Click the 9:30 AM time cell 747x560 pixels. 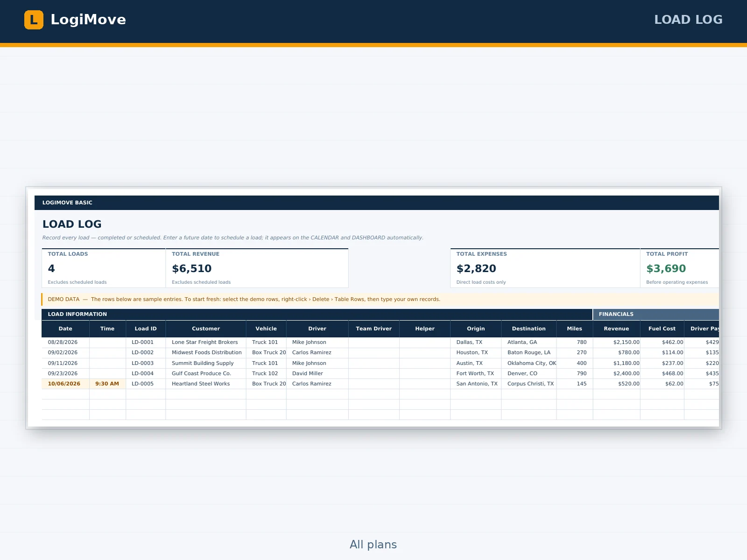coord(107,384)
